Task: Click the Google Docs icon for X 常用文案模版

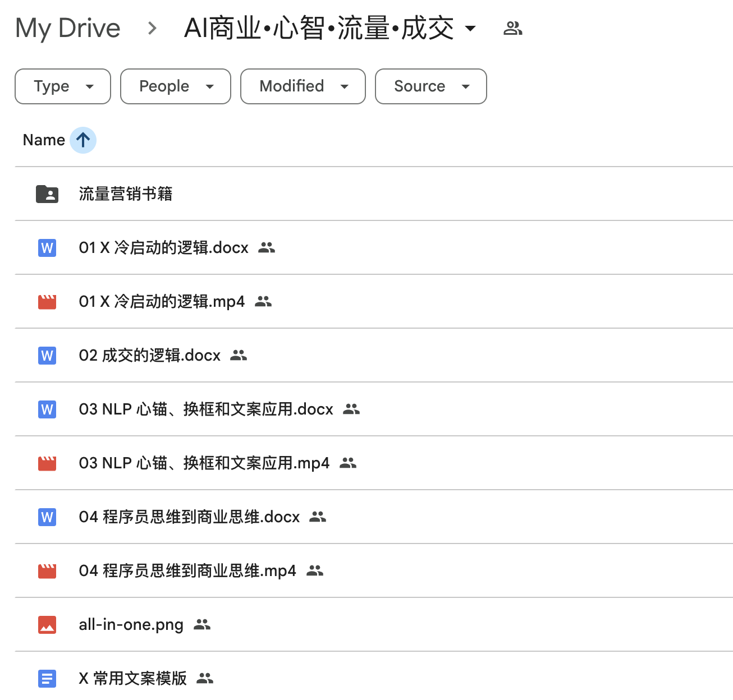Action: coord(47,678)
